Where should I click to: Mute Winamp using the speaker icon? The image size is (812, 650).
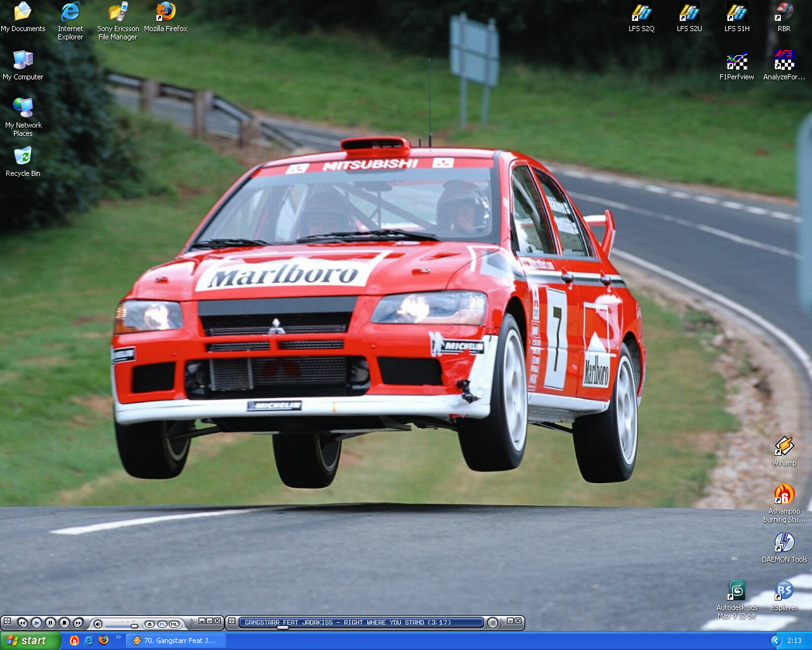click(98, 624)
